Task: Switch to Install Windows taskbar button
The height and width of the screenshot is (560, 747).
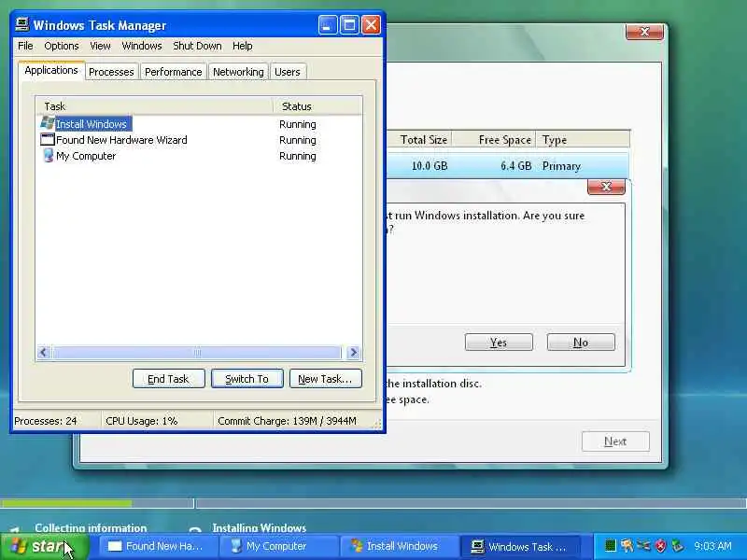Action: coord(399,546)
